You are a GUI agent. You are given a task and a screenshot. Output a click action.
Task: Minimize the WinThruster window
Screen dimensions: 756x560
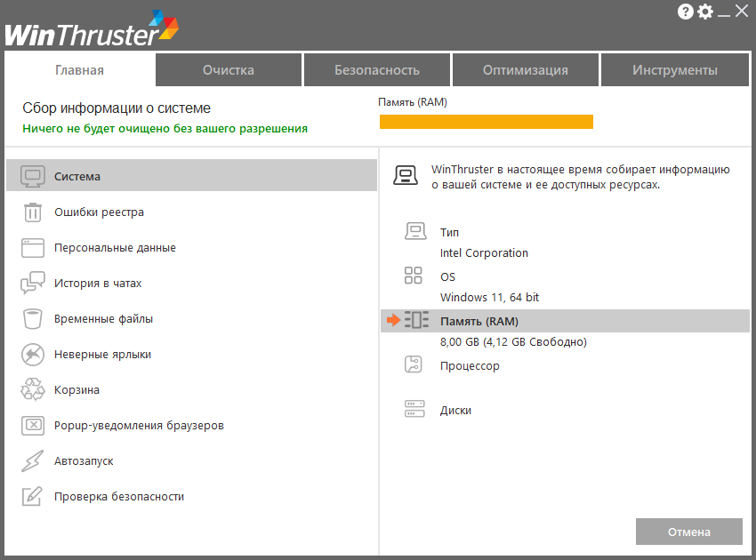click(x=724, y=16)
